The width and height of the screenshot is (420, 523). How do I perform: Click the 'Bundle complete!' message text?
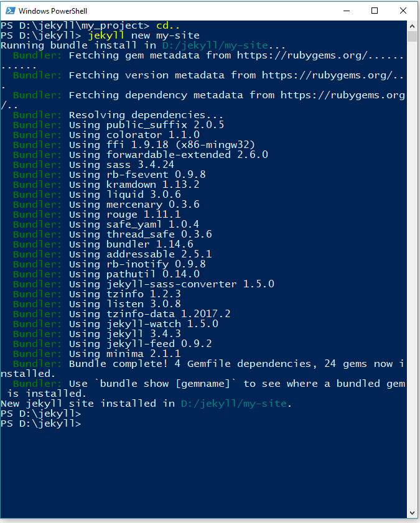118,364
